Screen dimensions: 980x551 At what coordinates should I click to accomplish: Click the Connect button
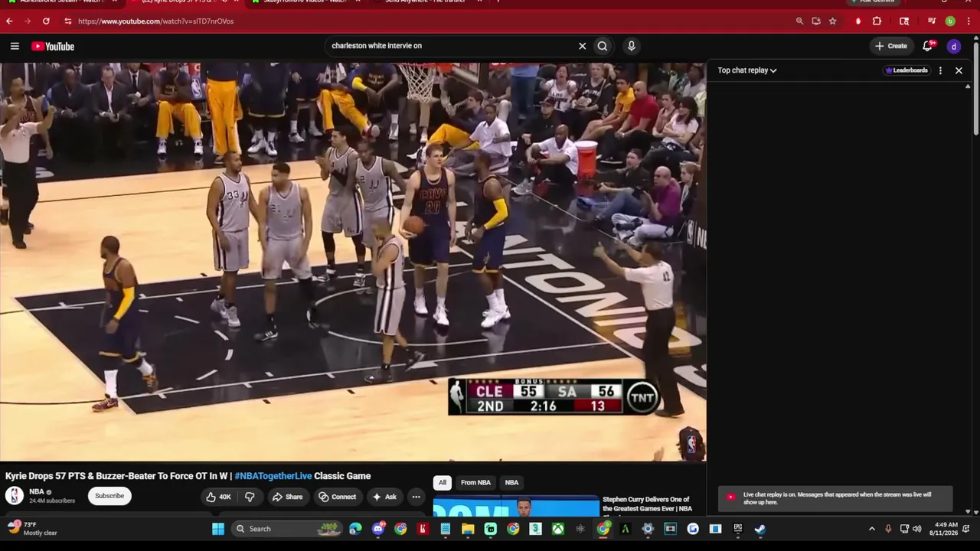click(338, 497)
